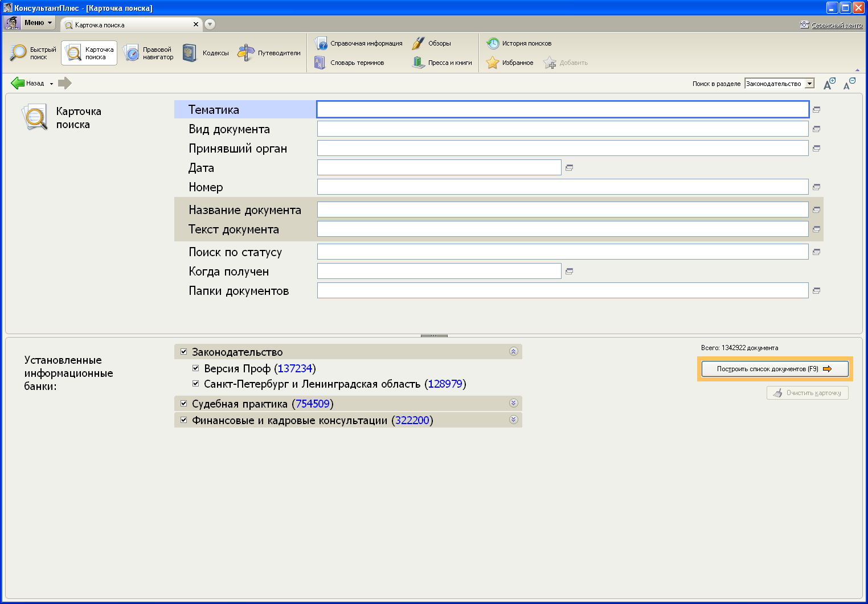868x604 pixels.
Task: Open Номер selection list icon
Action: [816, 187]
